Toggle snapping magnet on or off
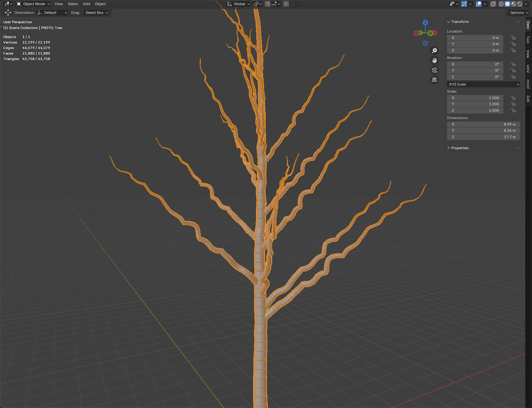The image size is (532, 408). pos(268,4)
